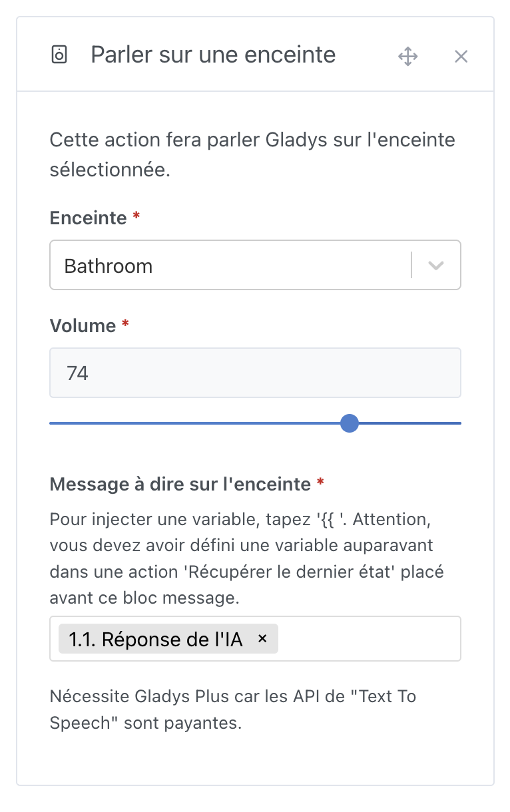Viewport: 510px width, 812px height.
Task: Remove the "Réponse de l'IA" variable tag
Action: pos(262,638)
